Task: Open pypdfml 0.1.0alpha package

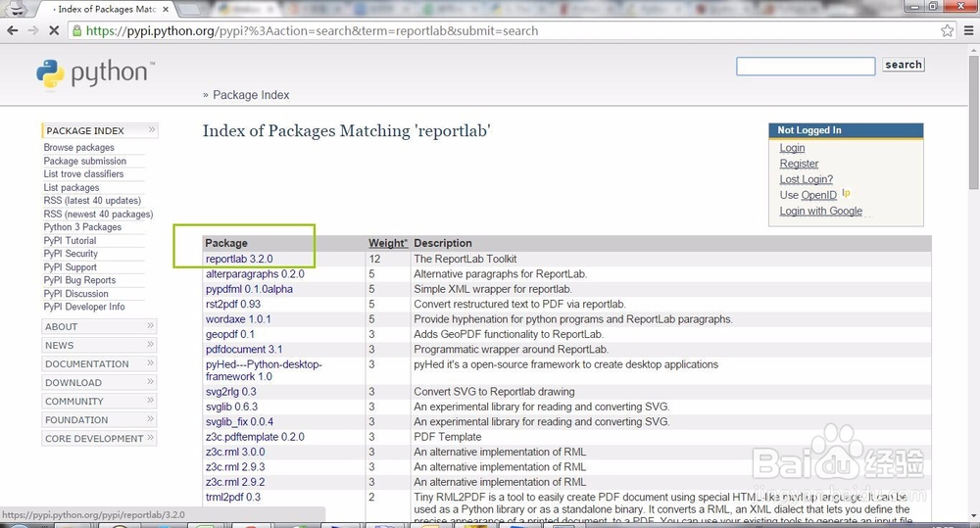Action: tap(249, 289)
